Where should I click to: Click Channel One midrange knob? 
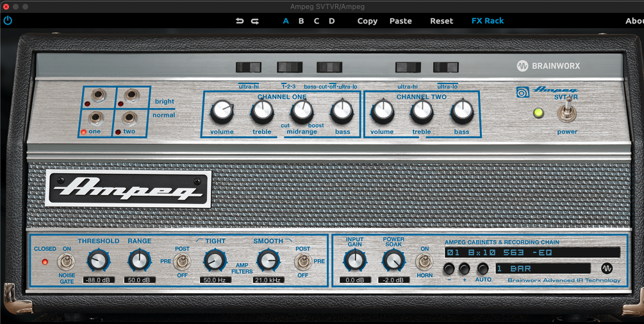coord(302,112)
